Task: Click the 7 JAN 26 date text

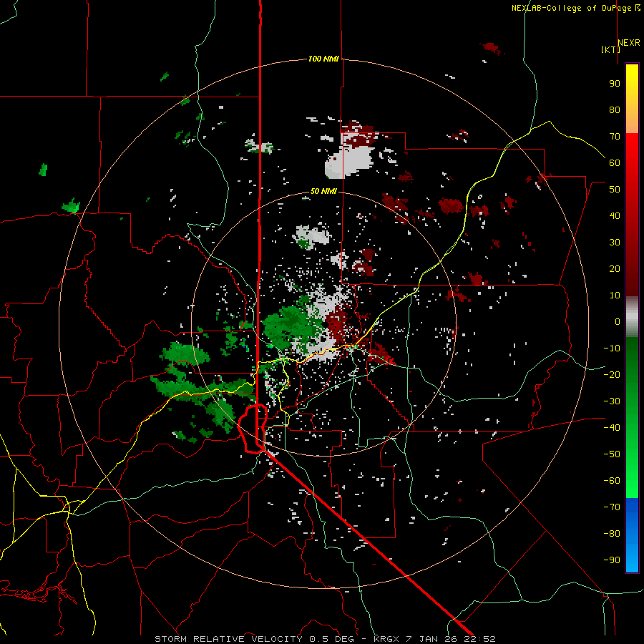Action: click(x=432, y=639)
